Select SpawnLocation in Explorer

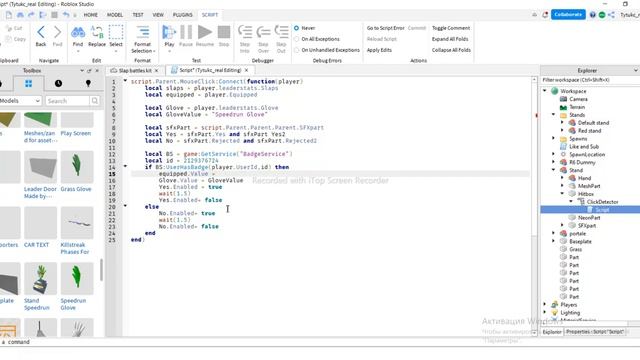coord(587,154)
